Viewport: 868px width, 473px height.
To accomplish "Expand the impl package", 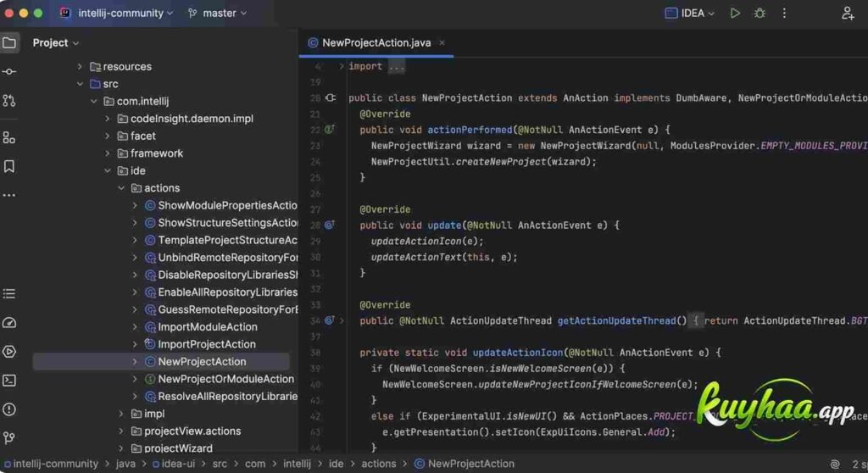I will click(x=121, y=414).
